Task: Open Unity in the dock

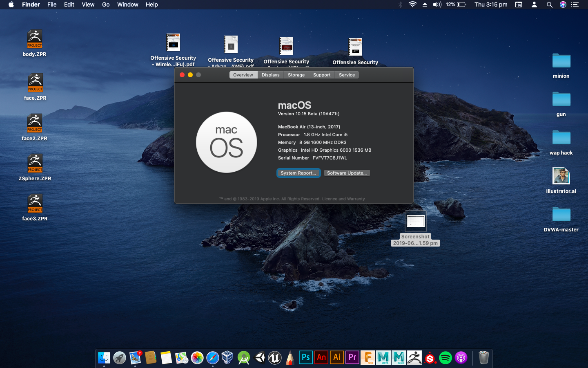Action: click(260, 358)
